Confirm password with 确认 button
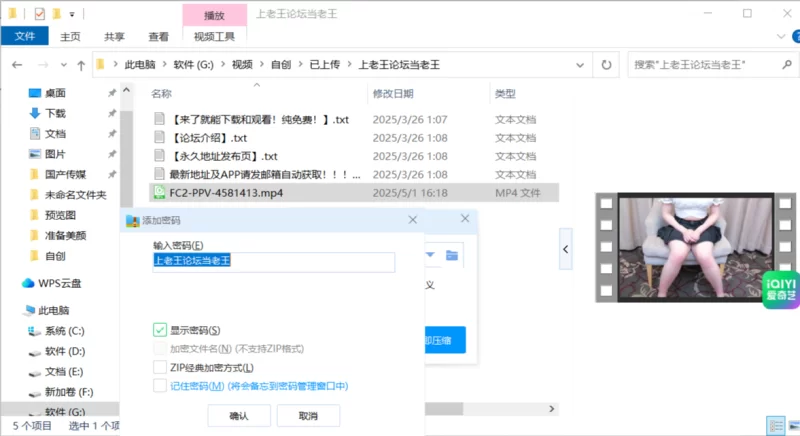The height and width of the screenshot is (436, 800). (x=239, y=416)
